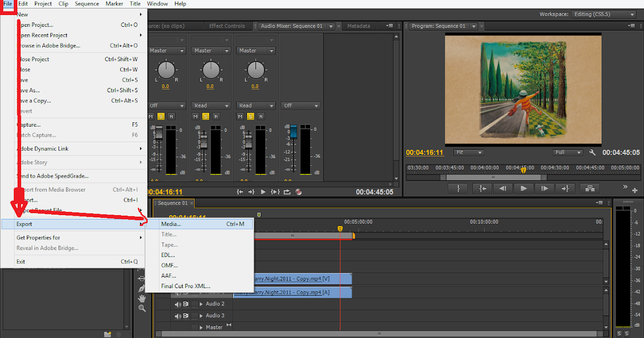Screen dimensions: 644x338
Task: Open the Fit zoom level dropdown
Action: (468, 152)
